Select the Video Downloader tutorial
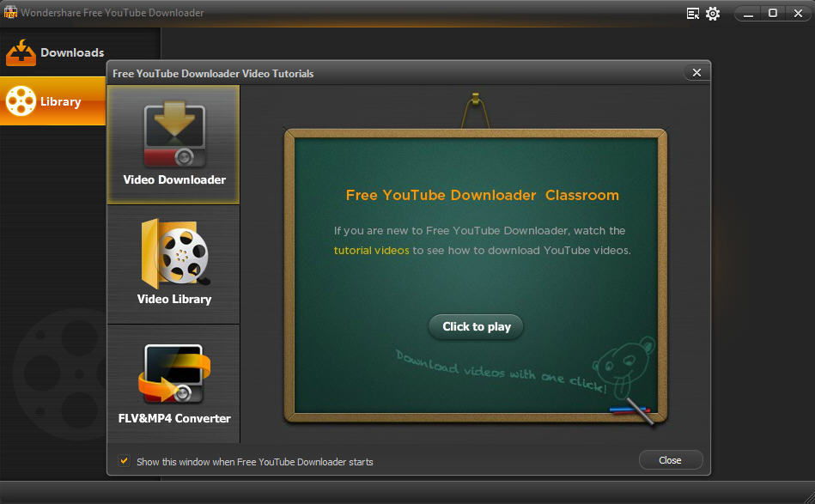Image resolution: width=815 pixels, height=504 pixels. [x=173, y=144]
